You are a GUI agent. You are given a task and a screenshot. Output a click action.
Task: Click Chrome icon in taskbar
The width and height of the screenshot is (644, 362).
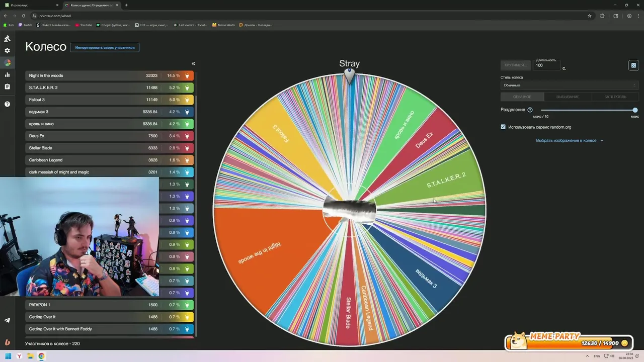point(41,356)
